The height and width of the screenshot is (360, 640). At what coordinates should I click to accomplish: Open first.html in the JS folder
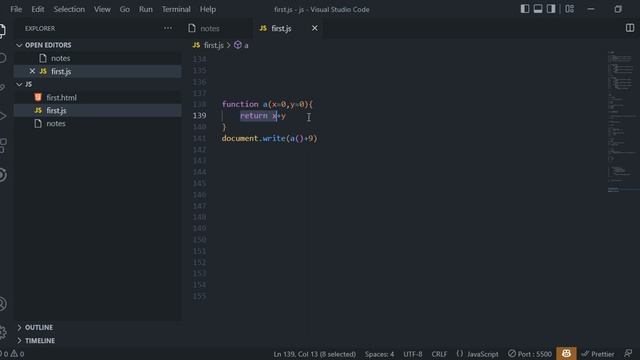coord(61,97)
